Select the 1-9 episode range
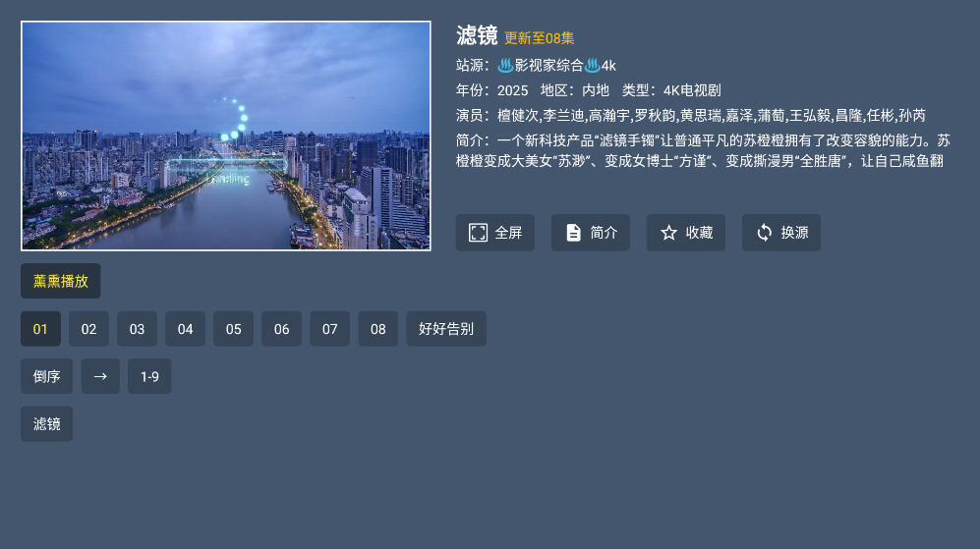Viewport: 980px width, 549px height. pyautogui.click(x=149, y=376)
